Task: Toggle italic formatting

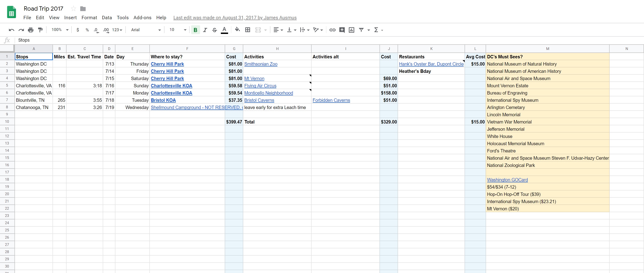Action: pos(205,30)
